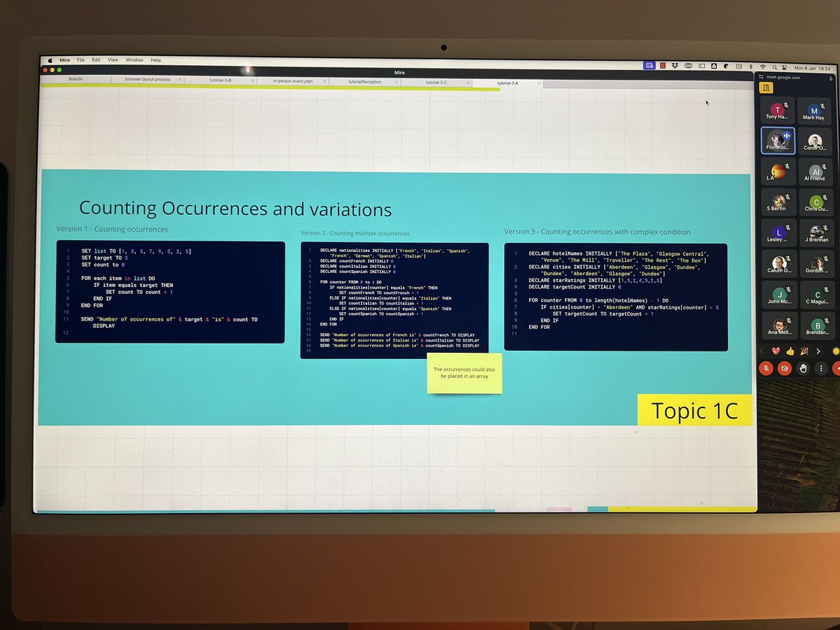Open the File menu
The height and width of the screenshot is (630, 840).
click(80, 60)
